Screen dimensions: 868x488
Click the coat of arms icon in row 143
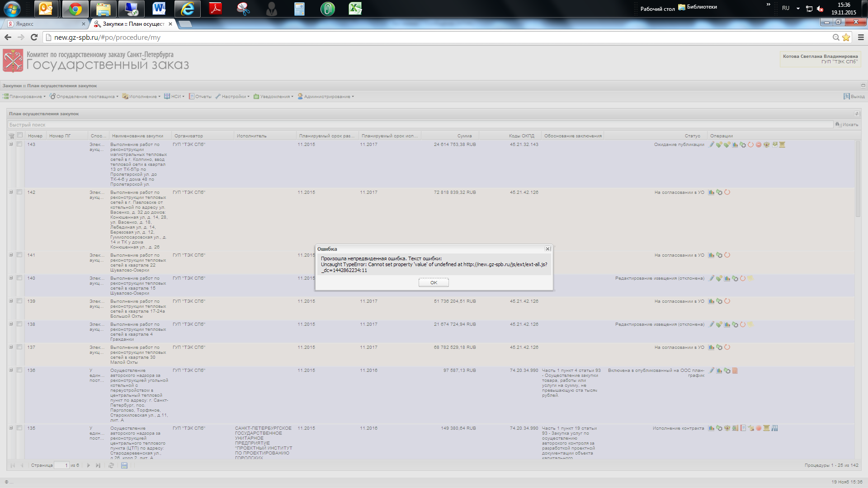click(766, 145)
